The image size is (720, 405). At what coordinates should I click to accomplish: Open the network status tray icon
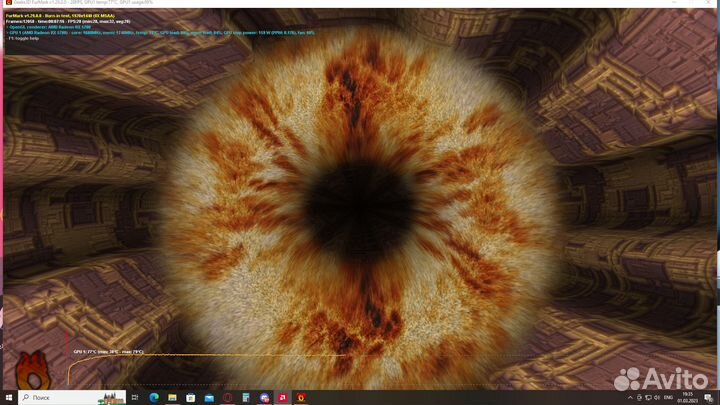pos(648,398)
